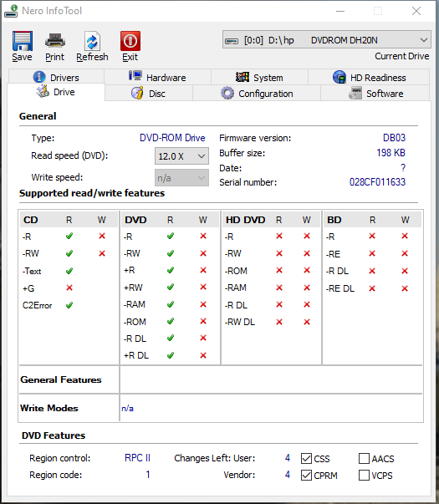Switch to the Disc tab

[x=149, y=94]
